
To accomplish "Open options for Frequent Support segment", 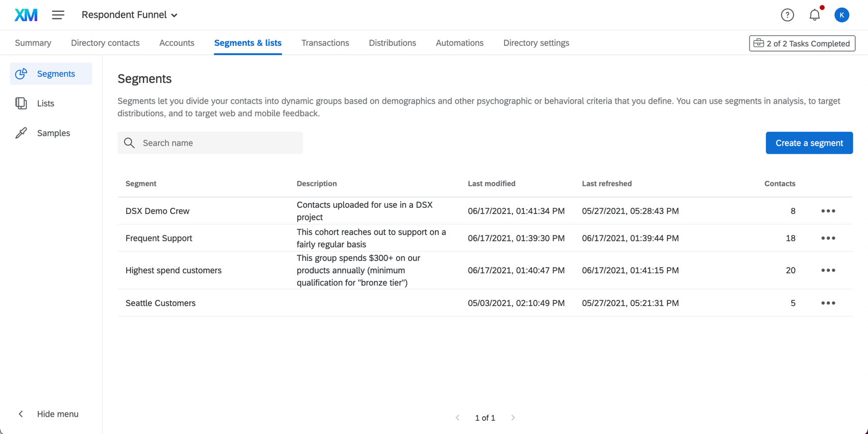I will [828, 238].
